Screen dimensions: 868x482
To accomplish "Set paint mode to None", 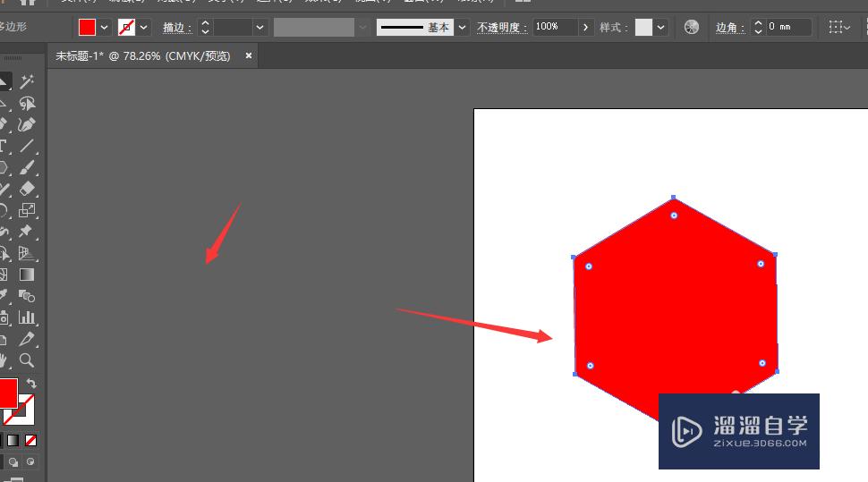I will (31, 441).
